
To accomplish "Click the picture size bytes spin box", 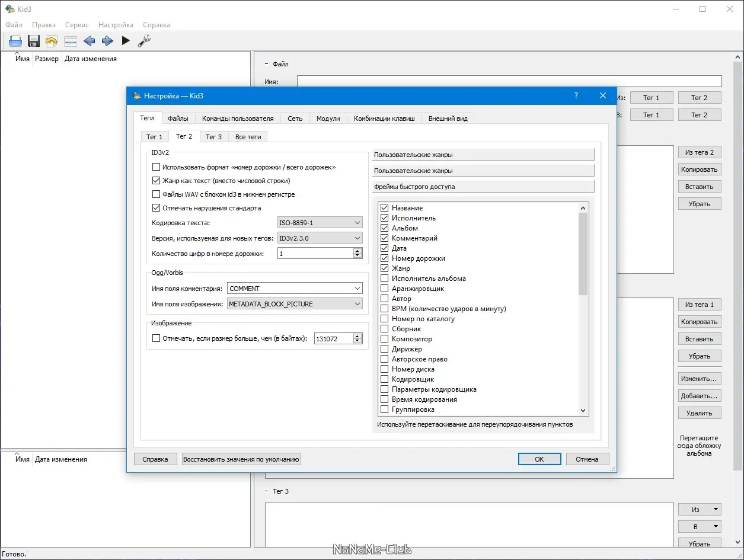I will point(338,339).
